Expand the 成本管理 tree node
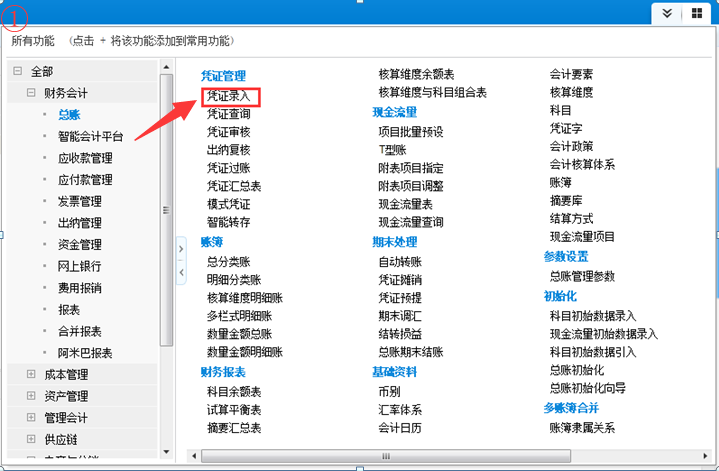This screenshot has width=719, height=471. [31, 374]
